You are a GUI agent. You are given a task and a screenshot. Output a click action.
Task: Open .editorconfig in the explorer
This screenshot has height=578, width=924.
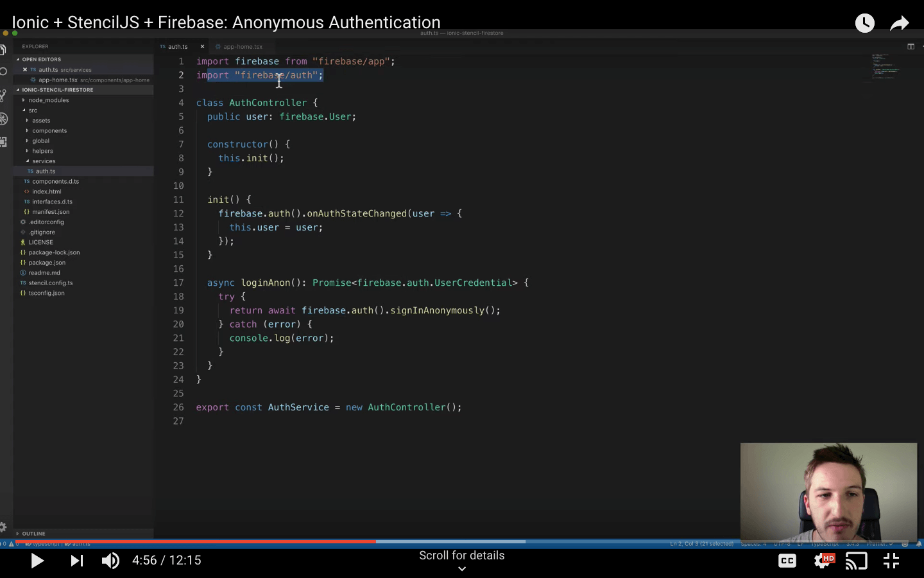pyautogui.click(x=46, y=222)
